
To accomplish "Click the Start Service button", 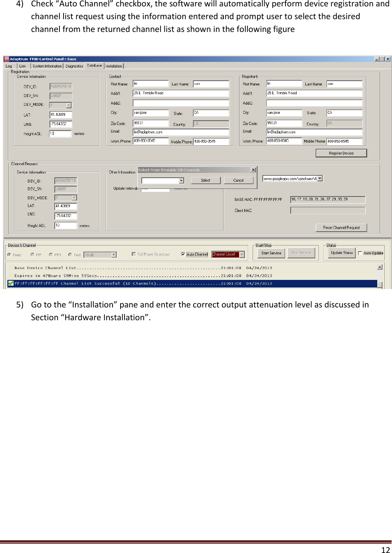I will [x=271, y=253].
